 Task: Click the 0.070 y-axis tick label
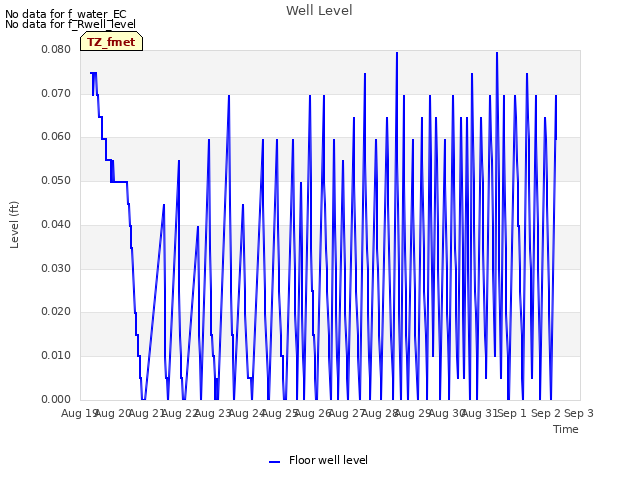coord(56,93)
